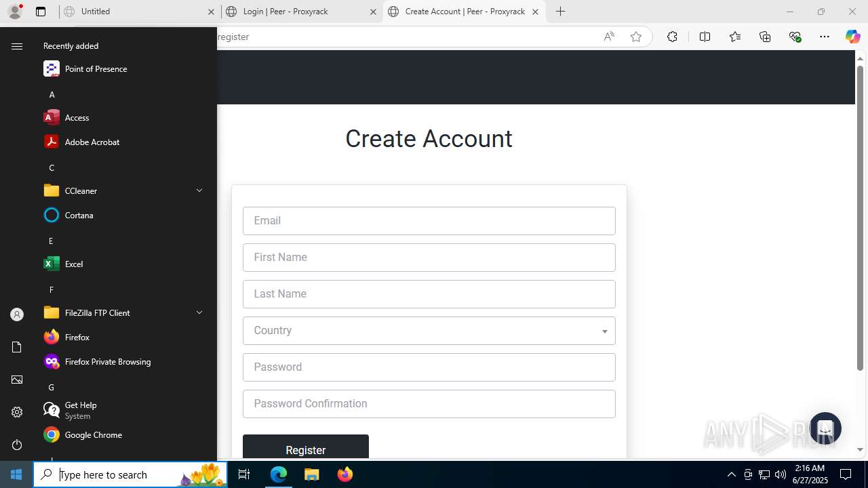Close the Create Account tab
Screen dimensions: 868x488
(x=535, y=12)
